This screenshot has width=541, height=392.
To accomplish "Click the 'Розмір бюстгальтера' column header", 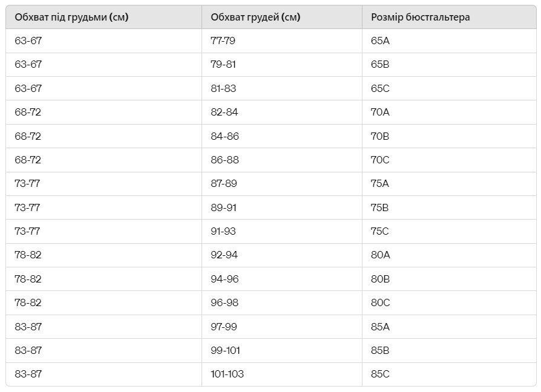I will pyautogui.click(x=420, y=17).
